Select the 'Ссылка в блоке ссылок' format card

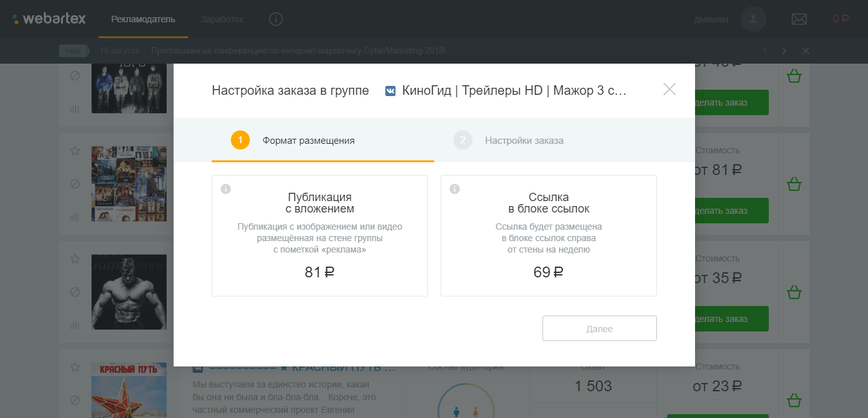(x=548, y=235)
